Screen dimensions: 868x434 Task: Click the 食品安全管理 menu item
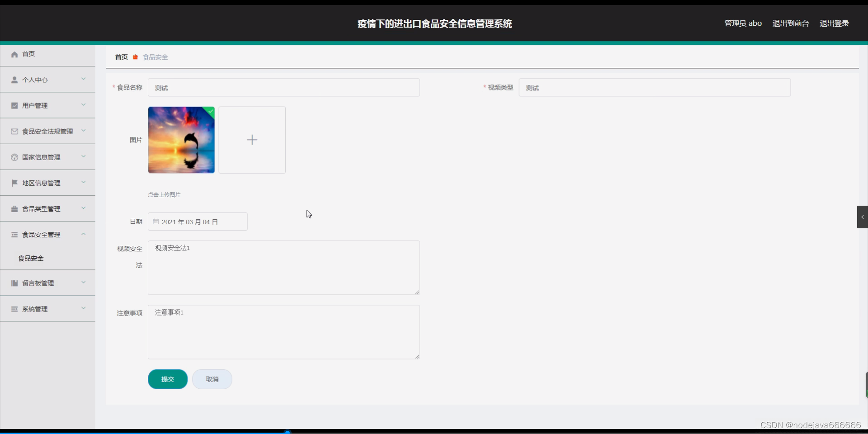point(47,235)
